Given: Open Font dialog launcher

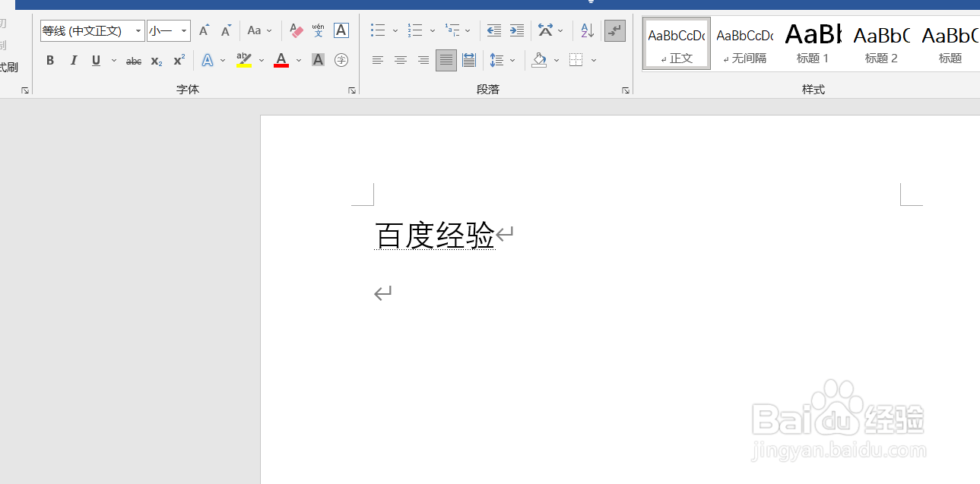Looking at the screenshot, I should (352, 90).
